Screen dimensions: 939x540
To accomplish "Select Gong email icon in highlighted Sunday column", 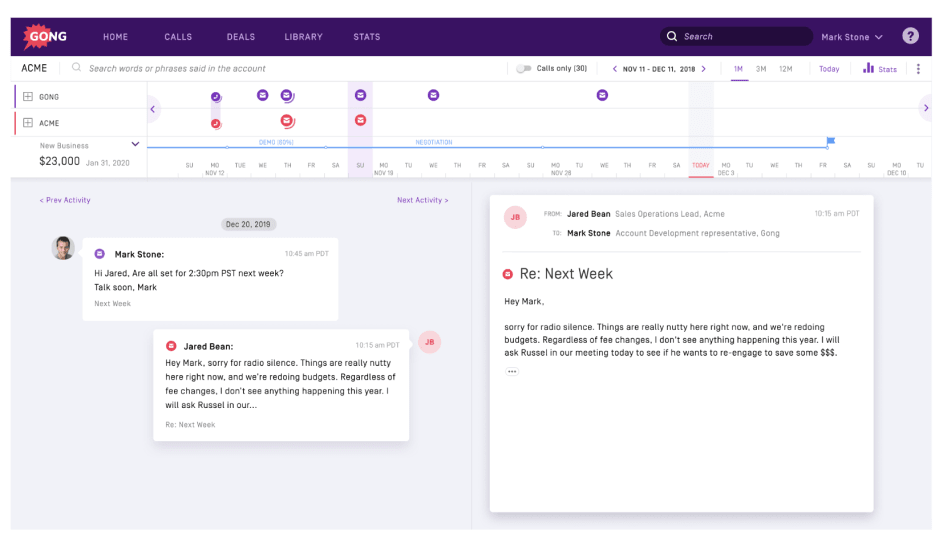I will (x=360, y=95).
